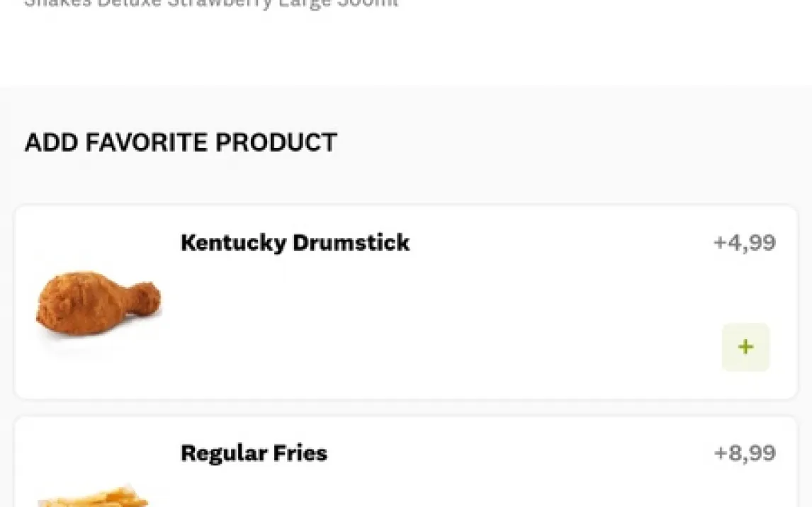The image size is (812, 507).
Task: Click the word "ADD" in the section heading
Action: pyautogui.click(x=51, y=142)
